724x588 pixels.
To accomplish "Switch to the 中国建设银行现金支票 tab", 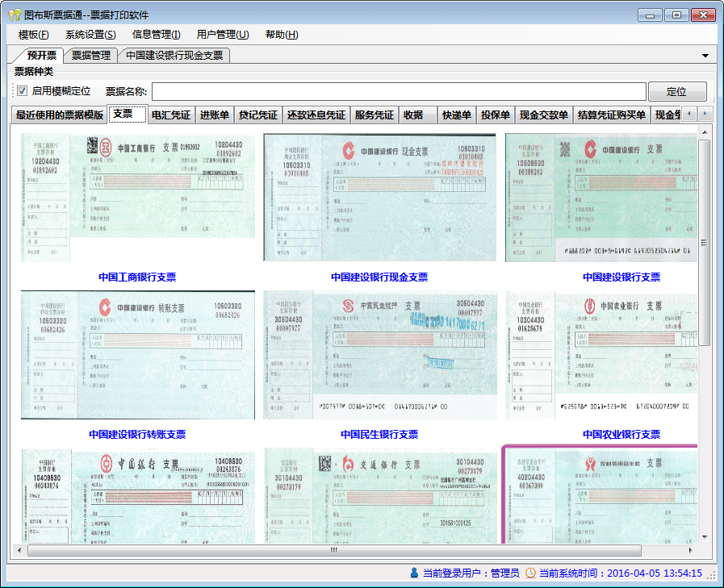I will [x=174, y=56].
